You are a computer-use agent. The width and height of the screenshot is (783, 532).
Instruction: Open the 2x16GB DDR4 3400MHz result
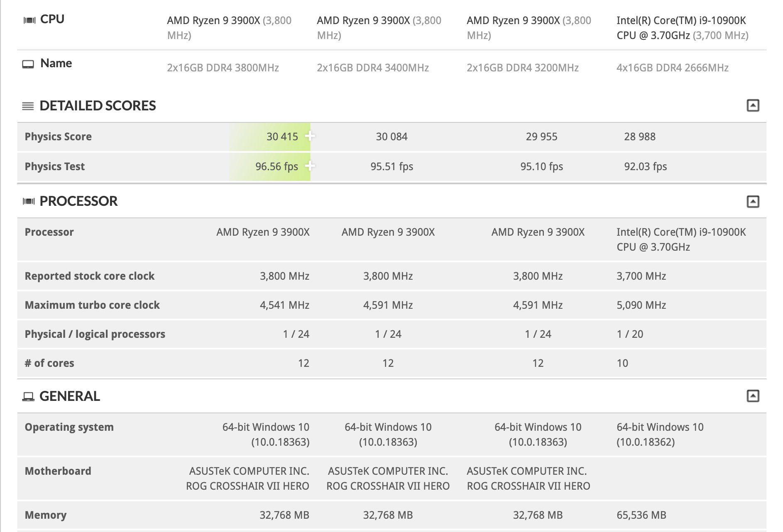point(373,68)
